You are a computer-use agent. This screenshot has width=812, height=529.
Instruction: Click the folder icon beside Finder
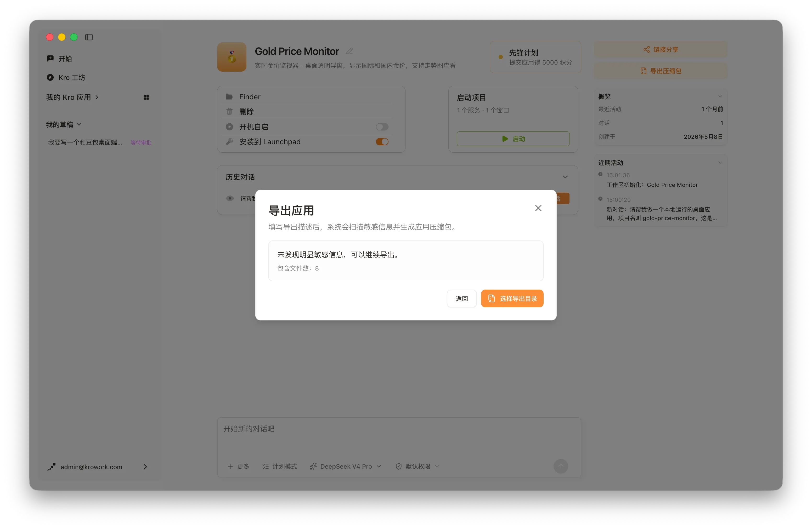click(x=229, y=97)
